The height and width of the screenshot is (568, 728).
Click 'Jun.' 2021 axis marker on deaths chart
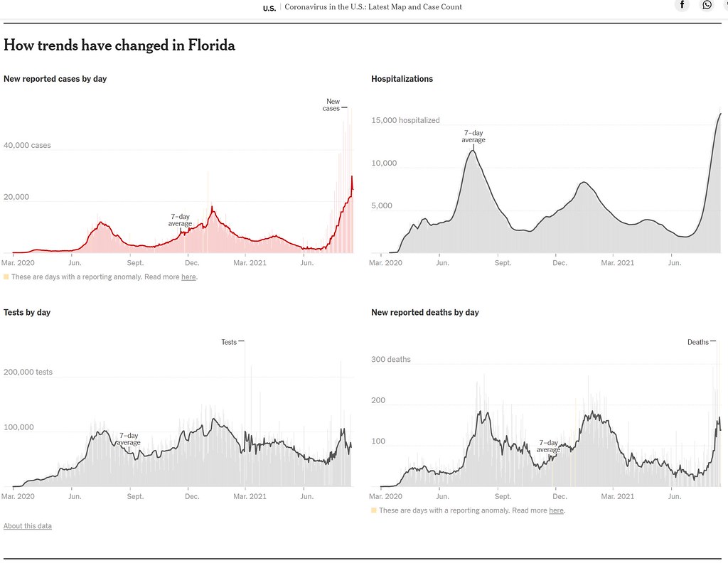point(675,496)
